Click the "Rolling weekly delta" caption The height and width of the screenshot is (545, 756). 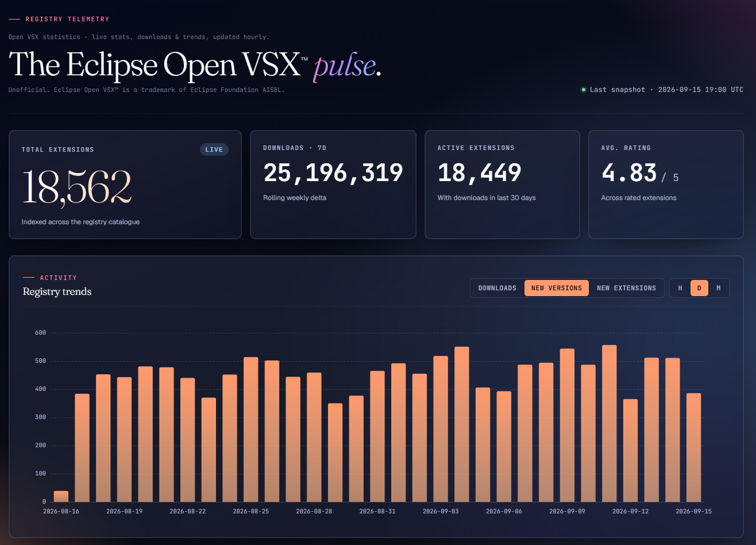point(294,198)
